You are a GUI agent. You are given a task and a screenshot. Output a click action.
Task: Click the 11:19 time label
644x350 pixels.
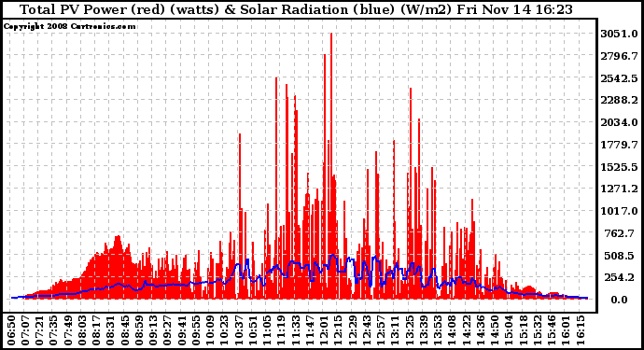coord(281,330)
